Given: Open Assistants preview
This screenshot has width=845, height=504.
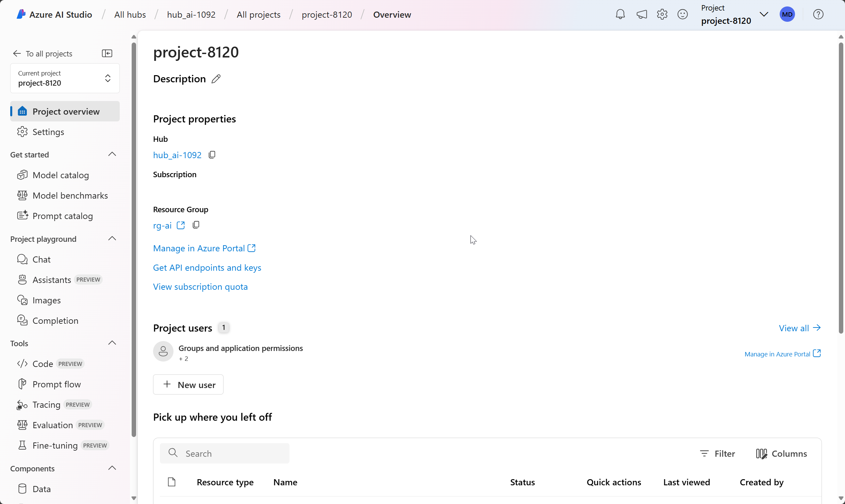Looking at the screenshot, I should 65,280.
